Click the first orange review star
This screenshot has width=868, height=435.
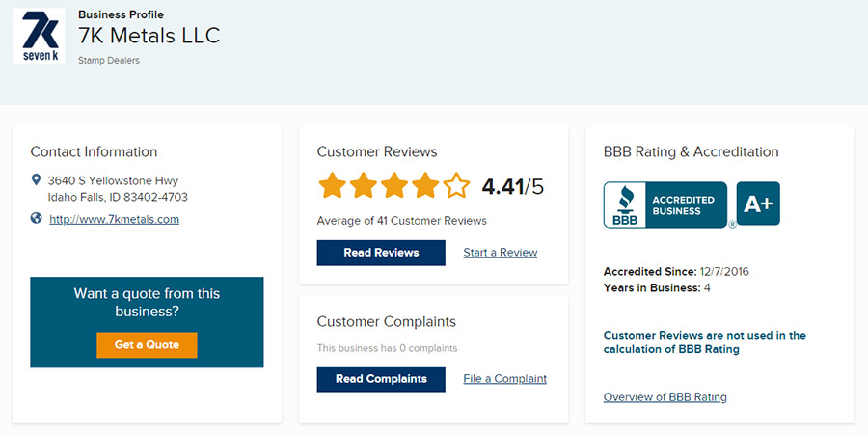click(x=333, y=185)
